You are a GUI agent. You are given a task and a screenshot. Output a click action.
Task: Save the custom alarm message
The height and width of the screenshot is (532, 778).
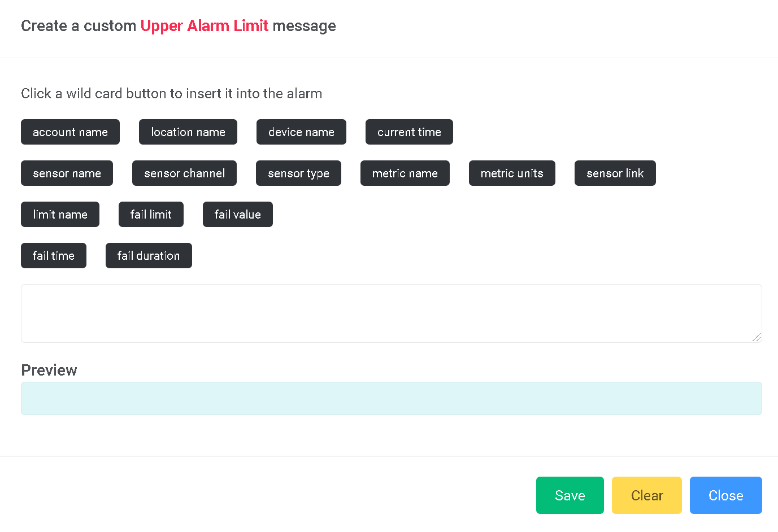[570, 495]
